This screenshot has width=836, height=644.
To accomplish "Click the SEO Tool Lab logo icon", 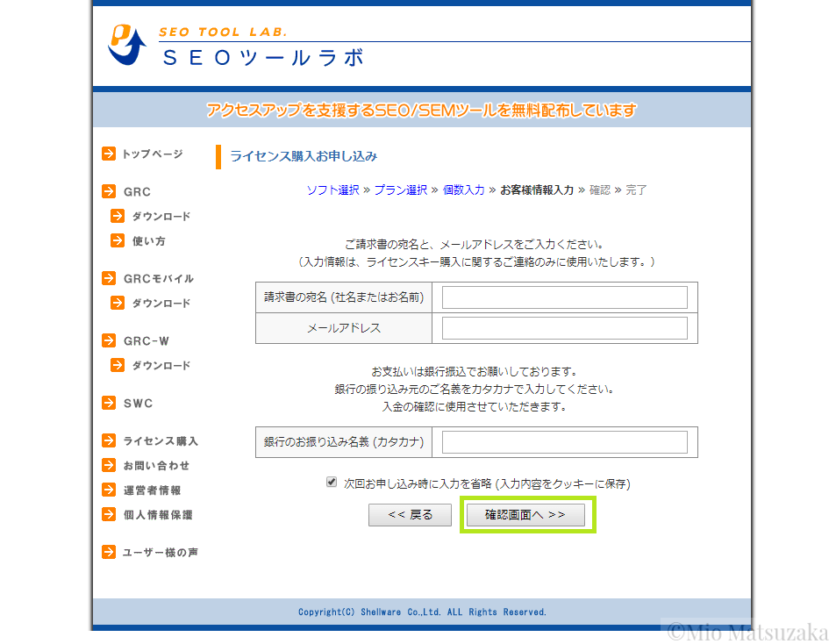I will tap(127, 45).
